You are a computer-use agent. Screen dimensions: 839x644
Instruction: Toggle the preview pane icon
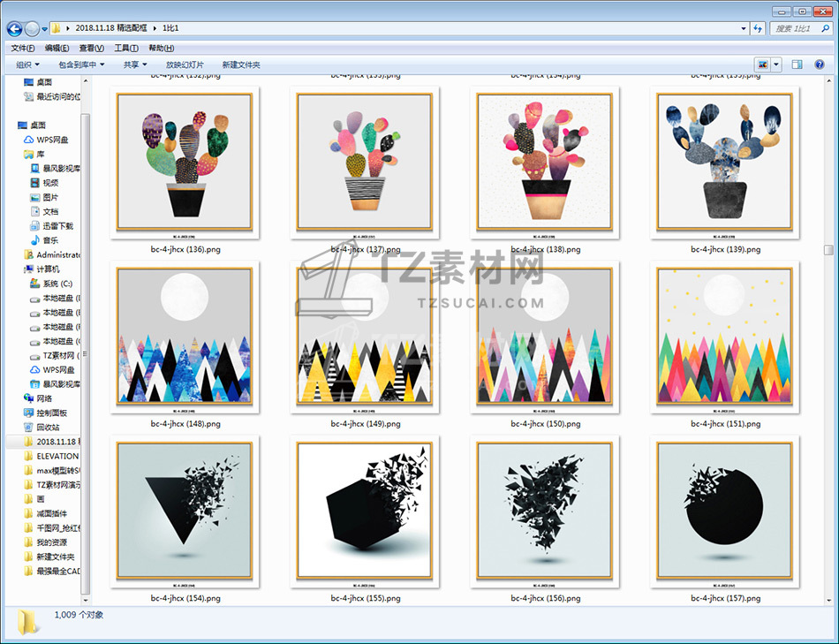point(797,64)
